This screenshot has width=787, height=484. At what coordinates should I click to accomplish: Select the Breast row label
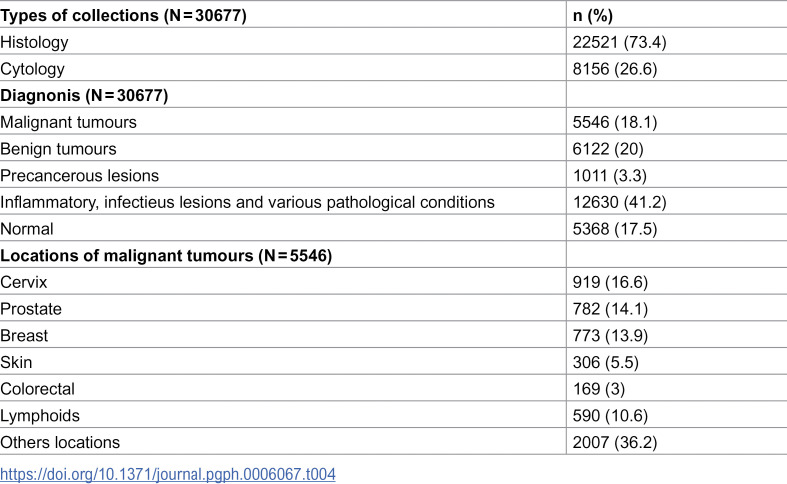pyautogui.click(x=24, y=335)
